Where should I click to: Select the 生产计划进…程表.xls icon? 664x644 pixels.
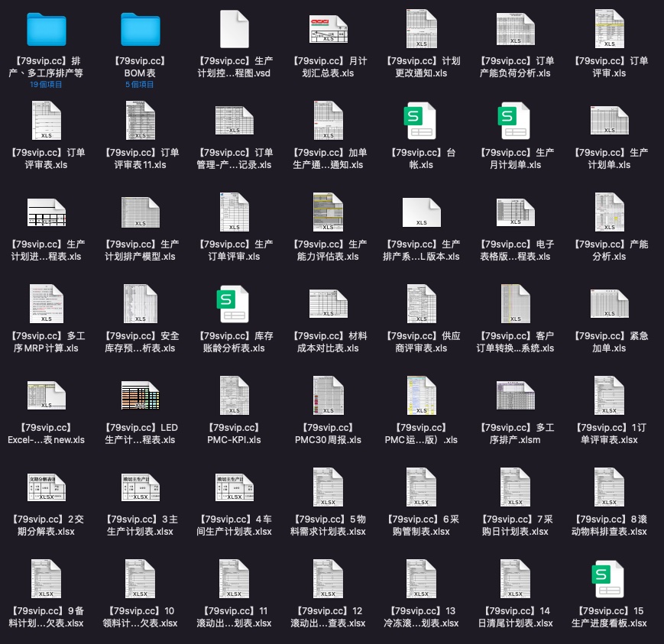tap(46, 212)
